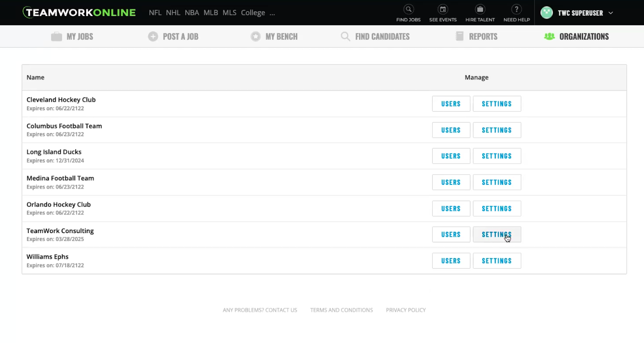Image resolution: width=644 pixels, height=343 pixels.
Task: Manage users for Long Island Ducks
Action: click(451, 156)
